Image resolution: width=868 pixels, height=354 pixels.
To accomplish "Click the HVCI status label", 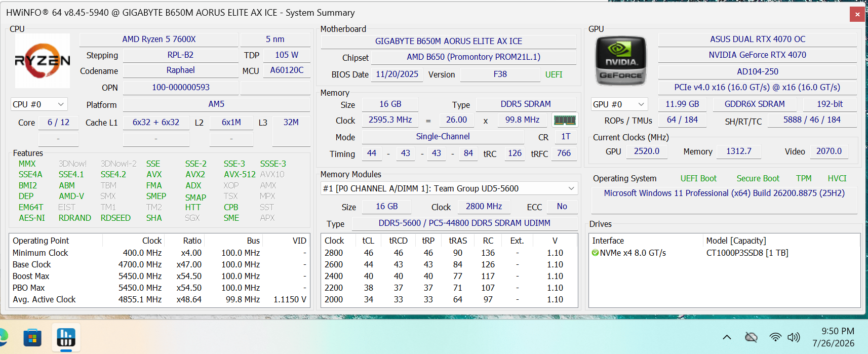I will [837, 178].
